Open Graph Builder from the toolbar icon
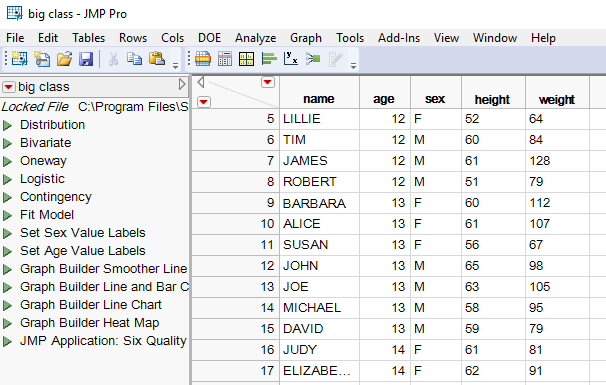 point(247,59)
